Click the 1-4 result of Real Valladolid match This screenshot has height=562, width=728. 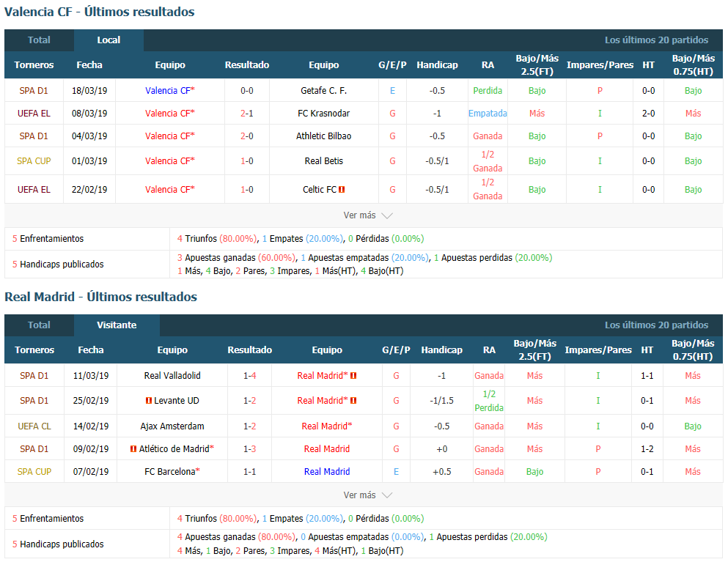(x=250, y=375)
